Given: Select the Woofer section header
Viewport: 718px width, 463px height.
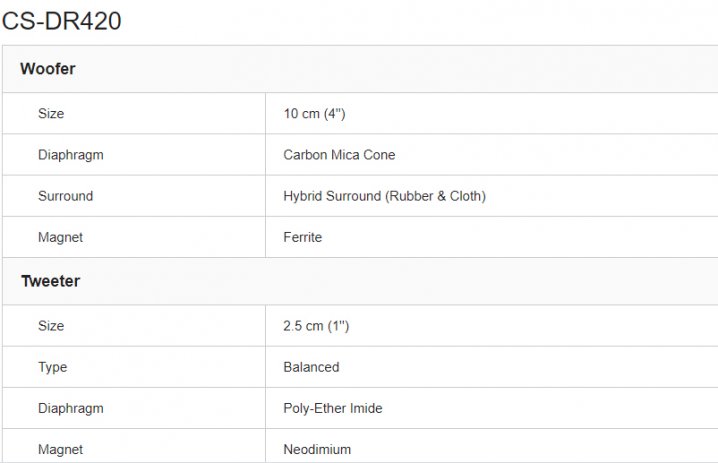Looking at the screenshot, I should tap(48, 69).
